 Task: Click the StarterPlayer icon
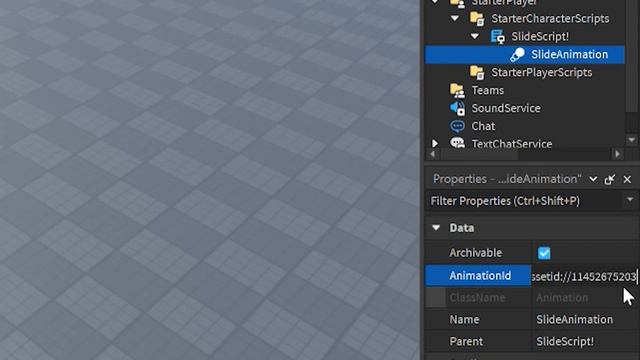457,3
